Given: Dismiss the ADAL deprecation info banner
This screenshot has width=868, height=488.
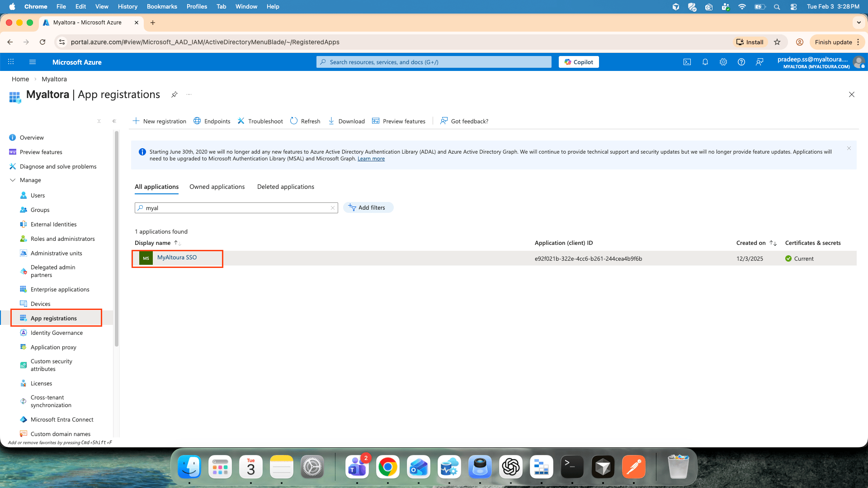Looking at the screenshot, I should (849, 148).
